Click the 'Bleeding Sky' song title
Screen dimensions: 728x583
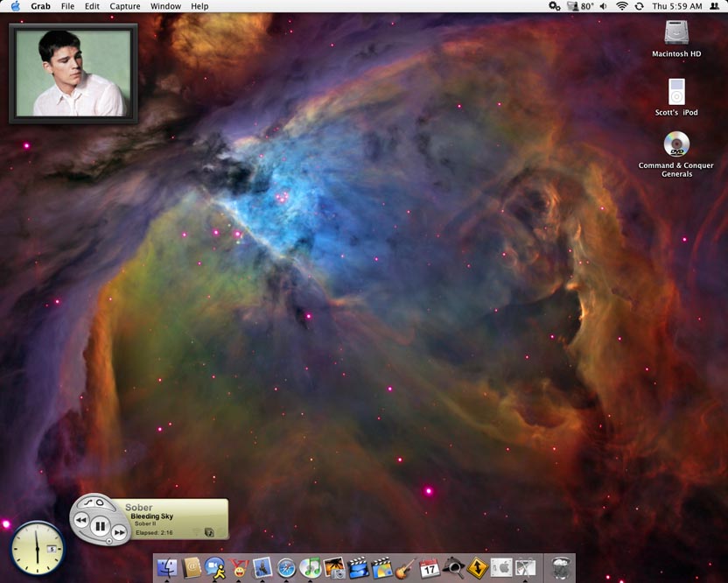click(152, 516)
